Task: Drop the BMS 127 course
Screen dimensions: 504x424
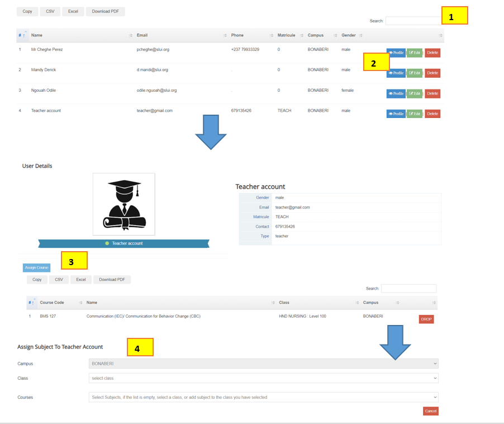Action: click(426, 319)
